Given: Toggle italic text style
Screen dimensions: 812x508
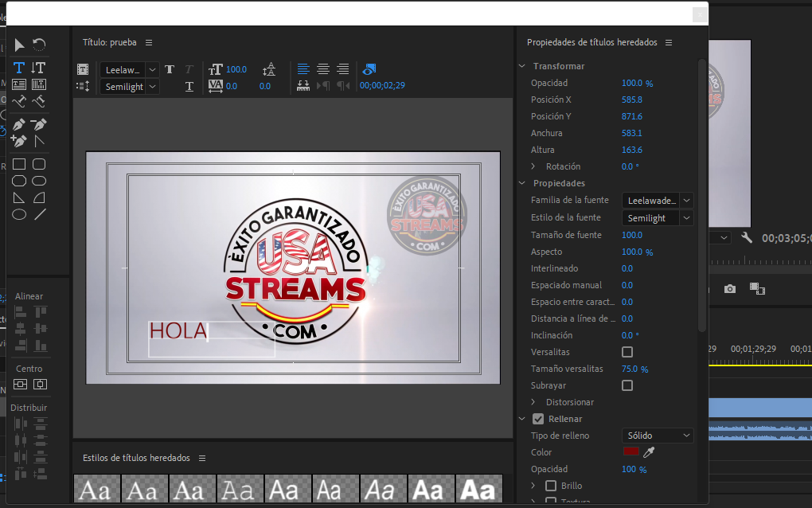Looking at the screenshot, I should point(189,69).
